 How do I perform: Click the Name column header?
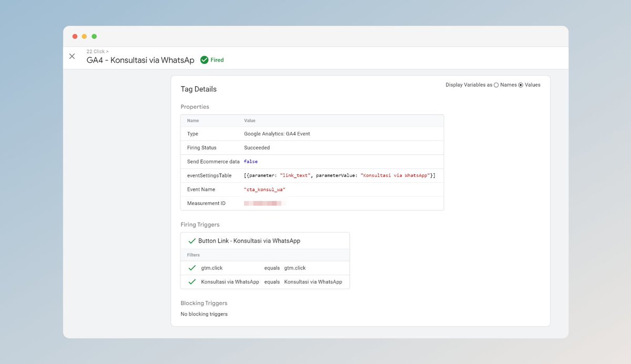193,121
